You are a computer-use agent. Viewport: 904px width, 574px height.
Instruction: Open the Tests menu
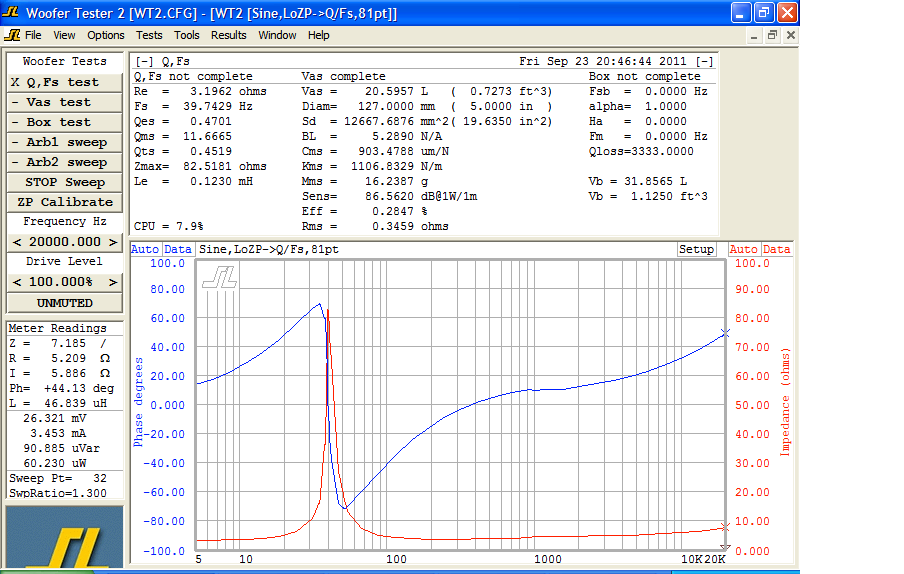[149, 35]
